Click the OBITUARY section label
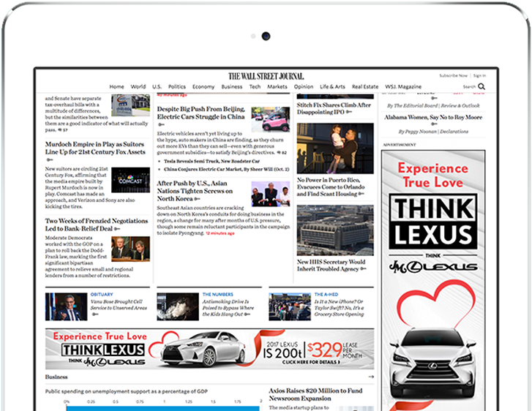This screenshot has height=411, width=532. pyautogui.click(x=102, y=294)
